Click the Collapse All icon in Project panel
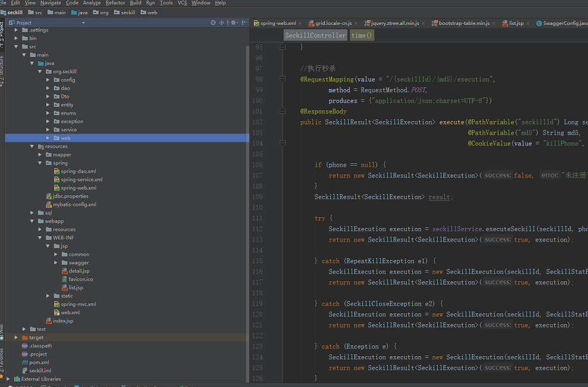588x387 pixels. click(222, 23)
